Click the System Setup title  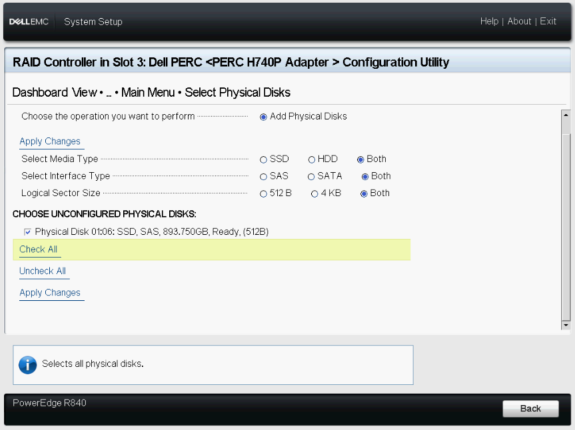(x=94, y=22)
